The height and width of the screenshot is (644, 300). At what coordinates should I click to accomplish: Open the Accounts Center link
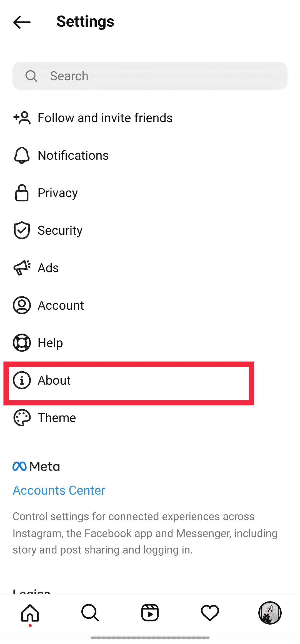59,490
